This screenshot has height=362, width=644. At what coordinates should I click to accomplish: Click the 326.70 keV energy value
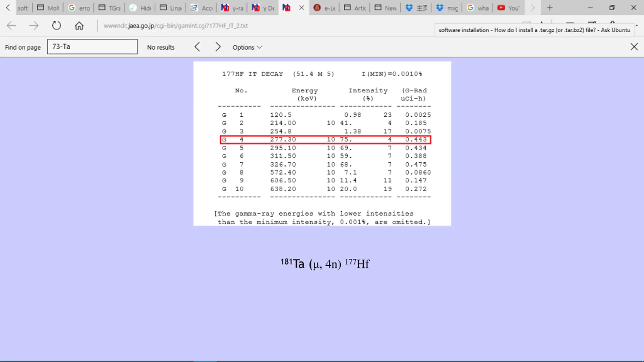tap(283, 164)
